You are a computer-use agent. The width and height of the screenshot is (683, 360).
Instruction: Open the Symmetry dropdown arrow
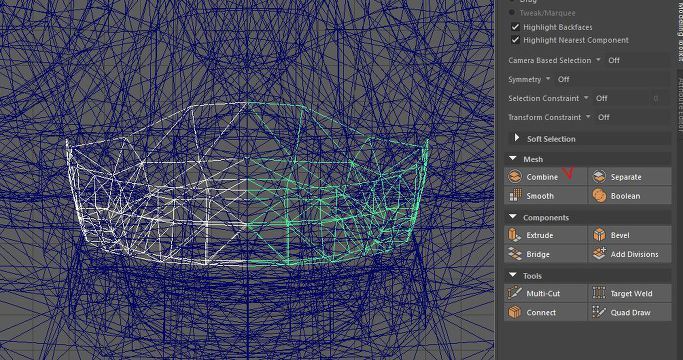pyautogui.click(x=548, y=79)
